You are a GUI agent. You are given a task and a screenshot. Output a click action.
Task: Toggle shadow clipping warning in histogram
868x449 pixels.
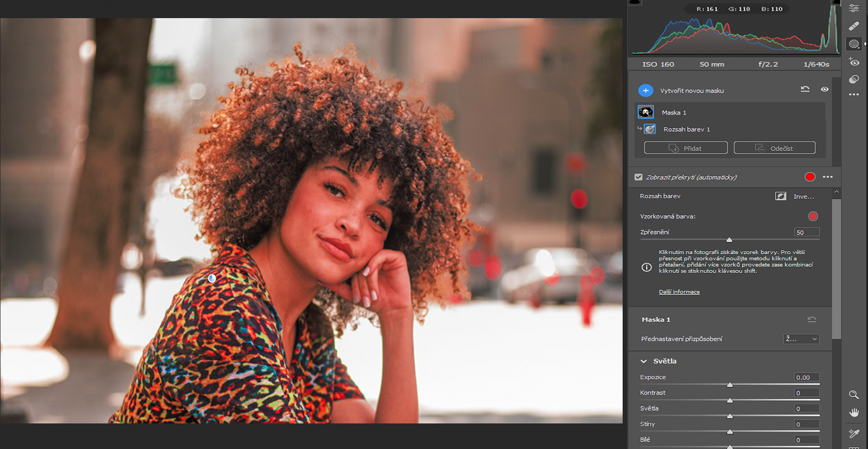pyautogui.click(x=635, y=2)
